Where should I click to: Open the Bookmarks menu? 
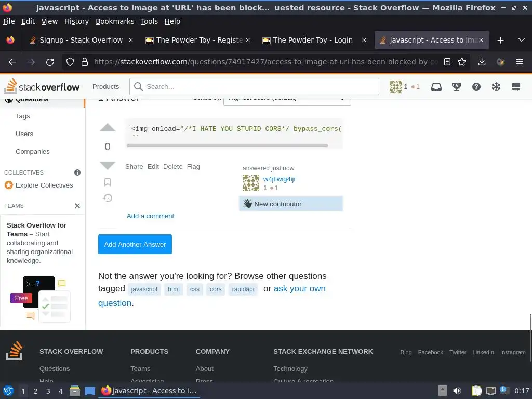click(x=115, y=21)
